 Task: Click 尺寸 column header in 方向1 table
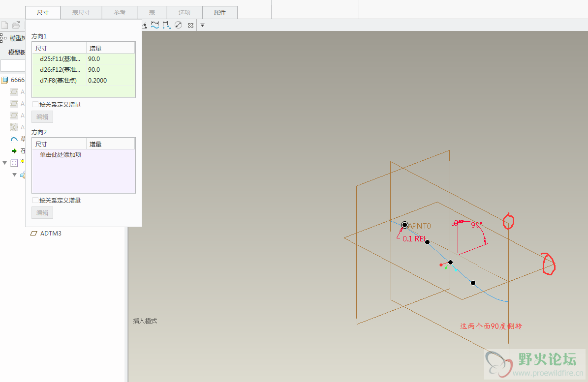pyautogui.click(x=59, y=48)
